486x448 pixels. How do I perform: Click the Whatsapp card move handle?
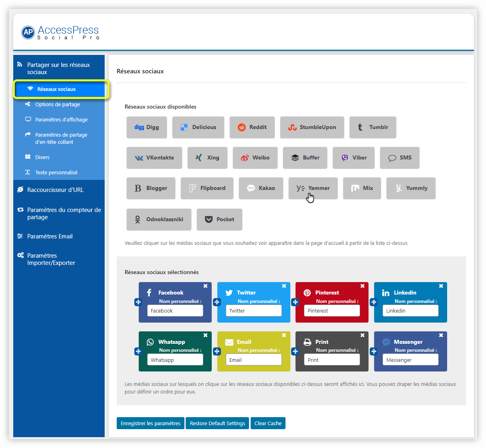pos(138,351)
